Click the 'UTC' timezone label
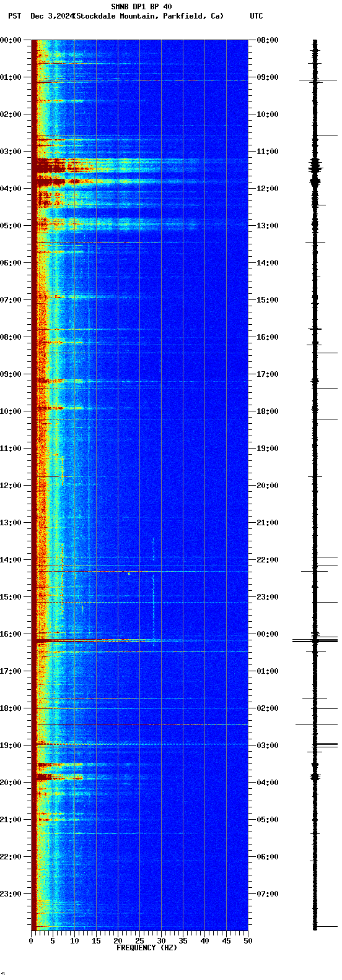Viewport: 342px width, 980px height. click(x=256, y=16)
